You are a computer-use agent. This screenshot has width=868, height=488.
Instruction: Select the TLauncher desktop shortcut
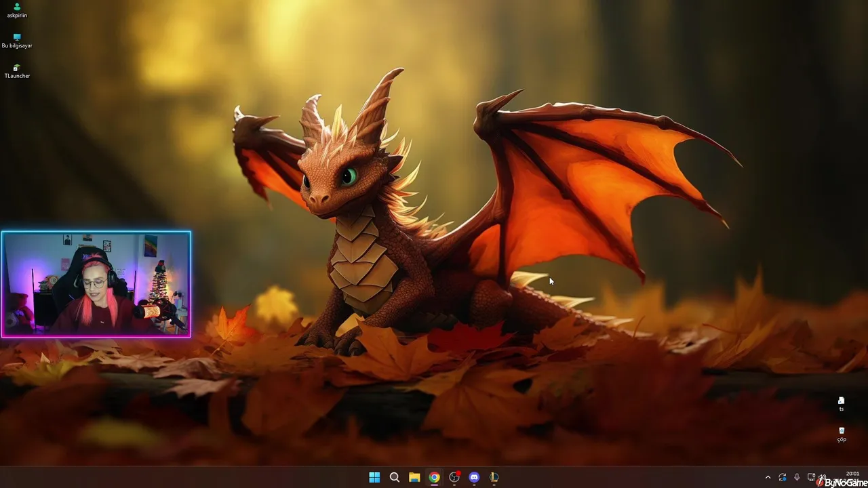click(x=17, y=71)
